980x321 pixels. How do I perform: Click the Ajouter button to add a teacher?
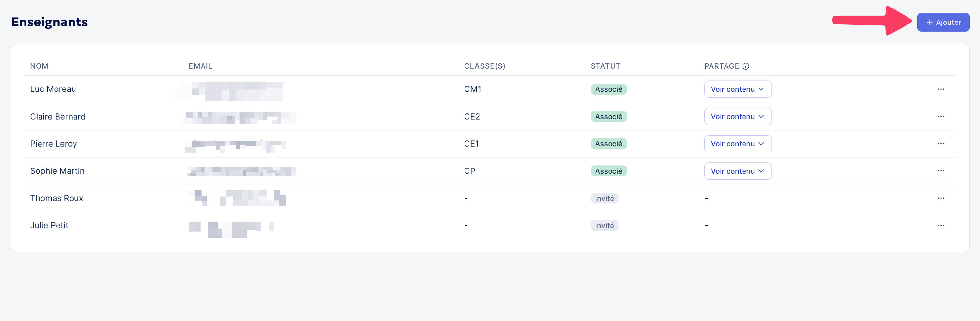coord(943,23)
